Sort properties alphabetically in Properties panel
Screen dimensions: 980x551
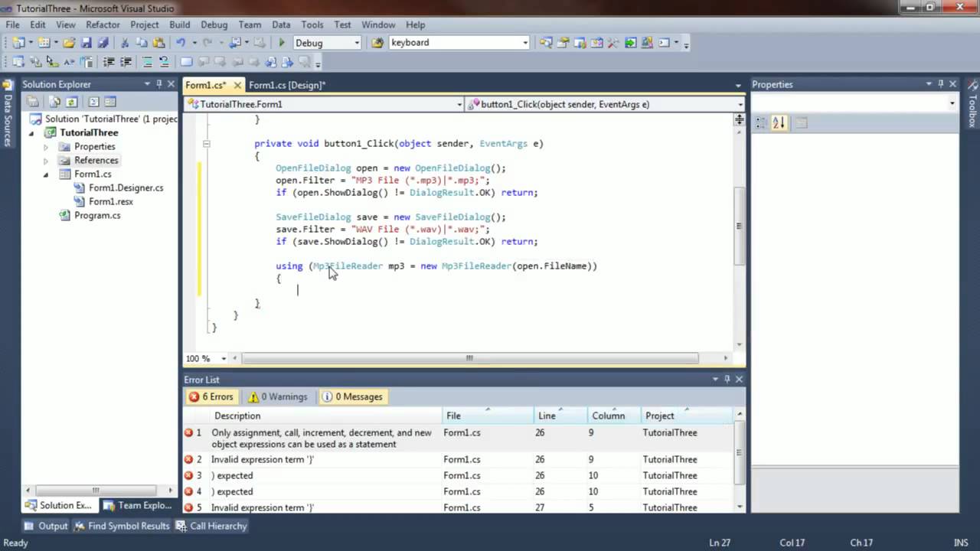[779, 122]
